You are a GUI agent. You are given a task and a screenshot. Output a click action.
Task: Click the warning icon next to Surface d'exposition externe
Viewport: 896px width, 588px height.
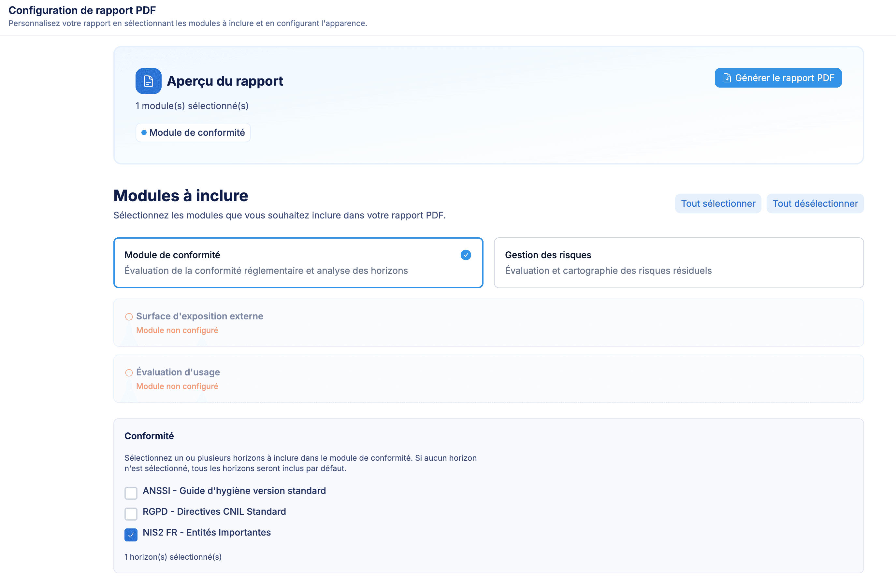pyautogui.click(x=129, y=316)
